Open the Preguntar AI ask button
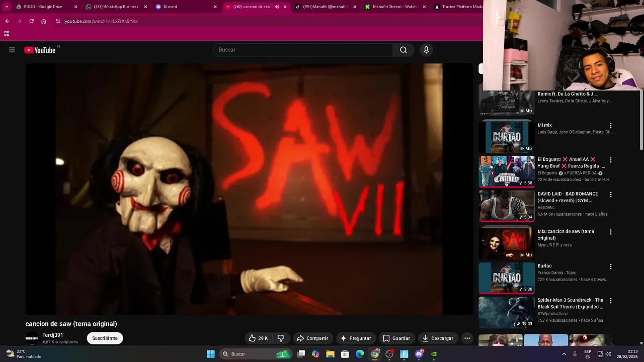The width and height of the screenshot is (644, 362). click(356, 338)
